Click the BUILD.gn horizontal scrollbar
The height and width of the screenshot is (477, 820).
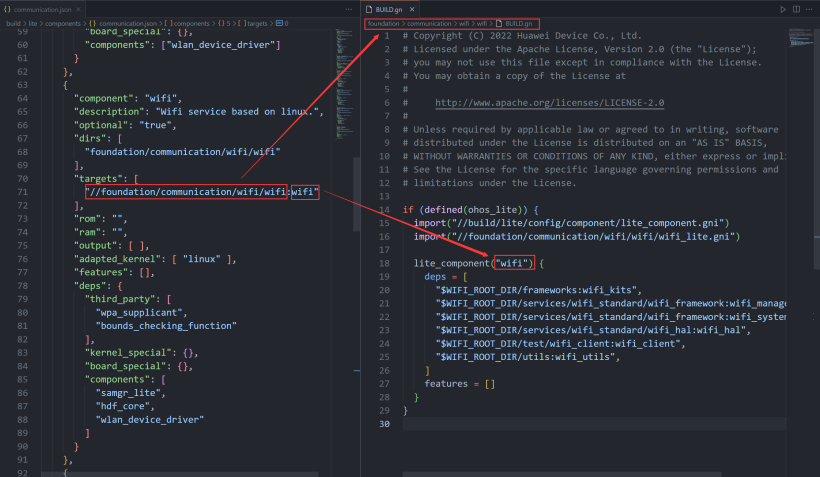click(562, 474)
